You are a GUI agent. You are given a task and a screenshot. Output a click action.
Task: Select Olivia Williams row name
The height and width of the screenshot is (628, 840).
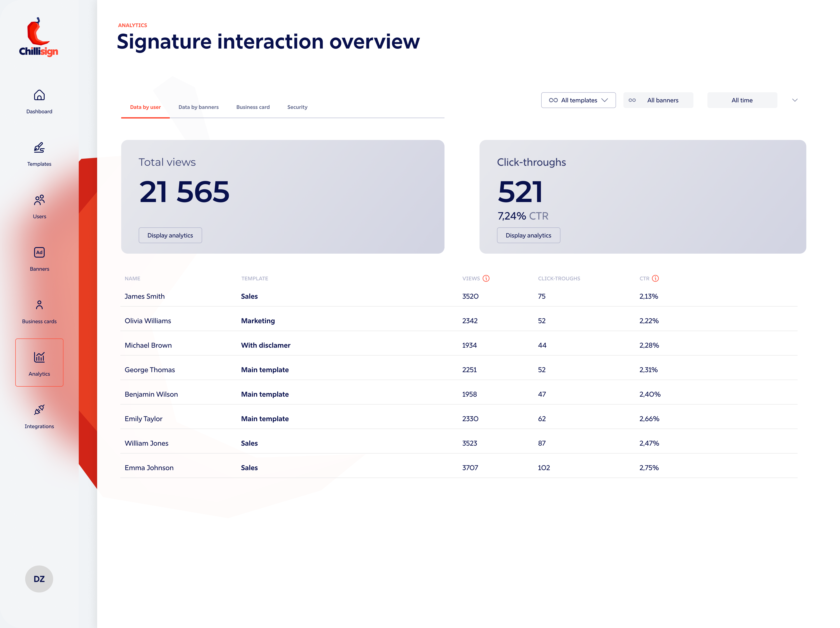(x=148, y=321)
